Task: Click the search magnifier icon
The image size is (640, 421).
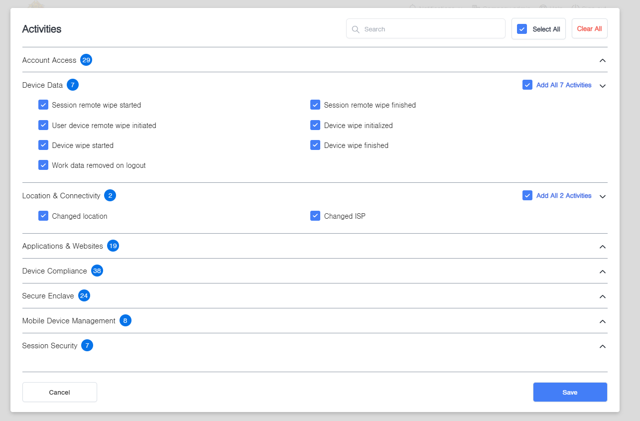Action: (356, 29)
